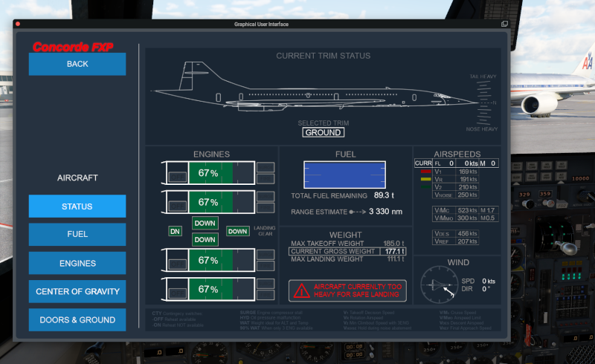Click the V1 169 kts row

pos(455,172)
